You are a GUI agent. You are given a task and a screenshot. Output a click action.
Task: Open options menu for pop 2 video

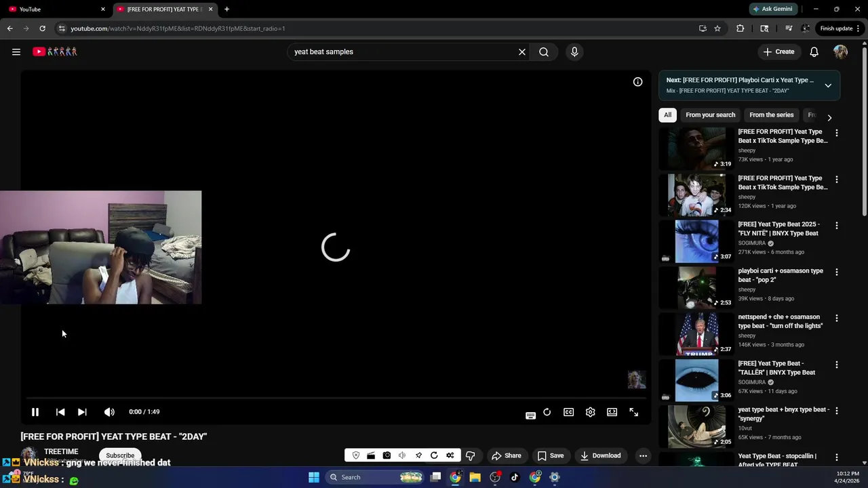[x=836, y=272]
